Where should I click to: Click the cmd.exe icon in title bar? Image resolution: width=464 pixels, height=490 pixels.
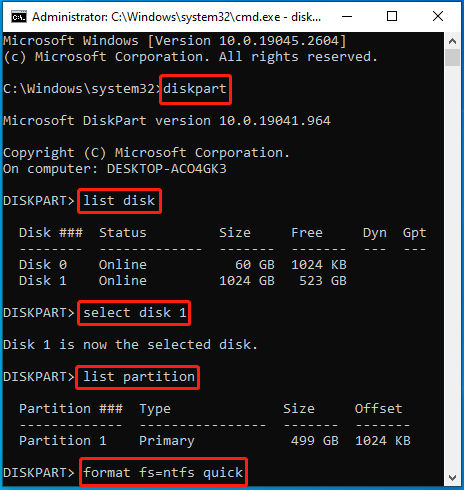point(19,16)
